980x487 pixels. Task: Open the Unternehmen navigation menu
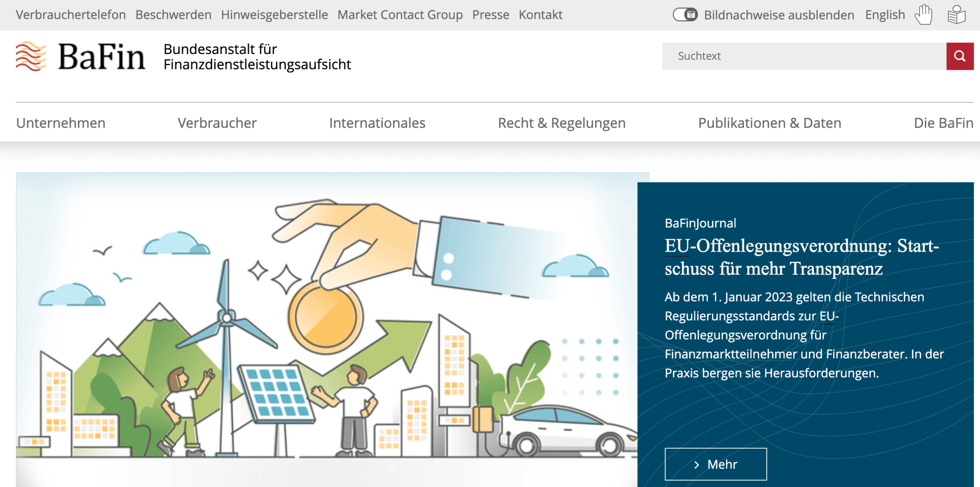point(60,123)
